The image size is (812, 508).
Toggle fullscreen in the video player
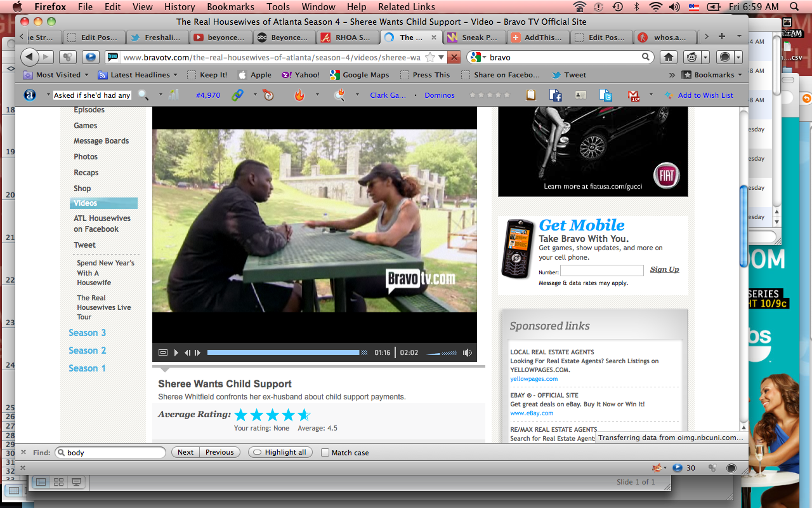click(163, 352)
